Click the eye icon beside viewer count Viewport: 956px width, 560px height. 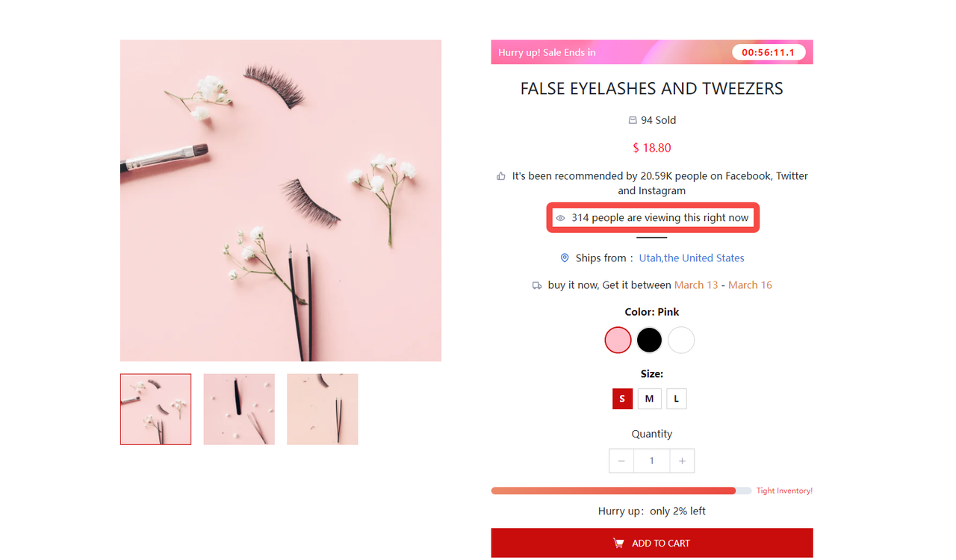pyautogui.click(x=560, y=218)
